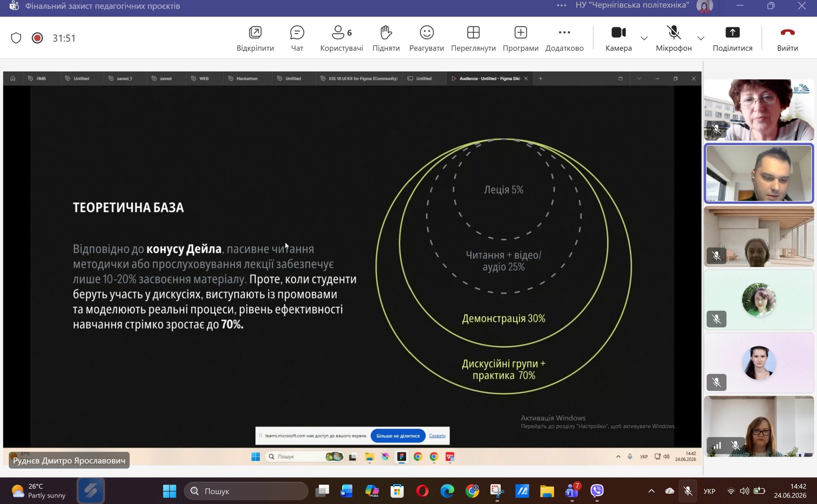Click the ТЕОРЕТИЧНА БАЗА slide heading

coord(128,207)
